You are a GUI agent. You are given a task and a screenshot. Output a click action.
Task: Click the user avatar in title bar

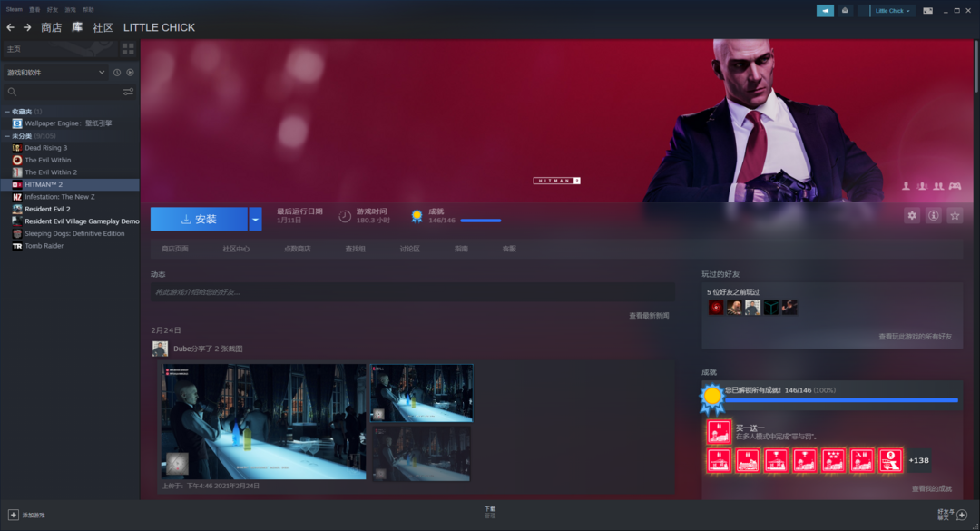[864, 11]
